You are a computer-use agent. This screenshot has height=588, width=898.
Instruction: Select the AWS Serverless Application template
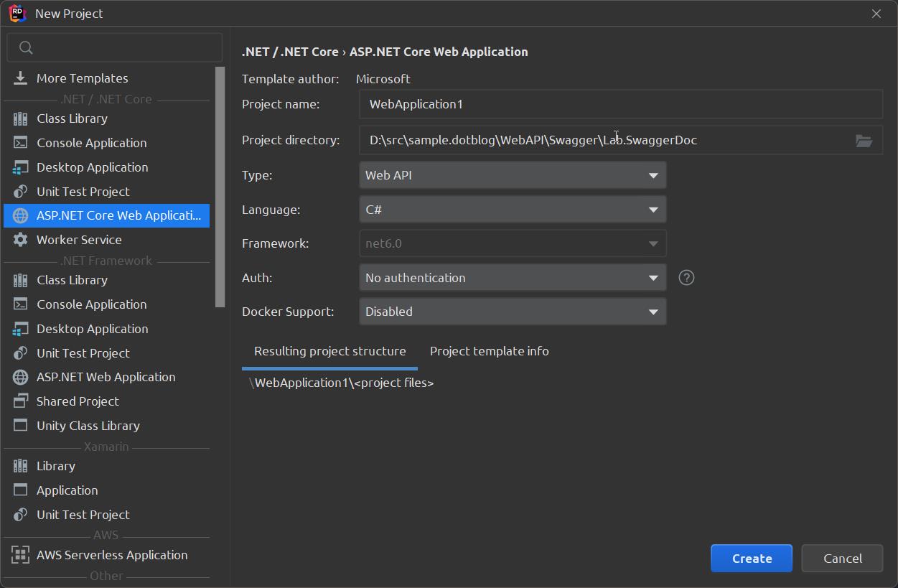(x=111, y=554)
